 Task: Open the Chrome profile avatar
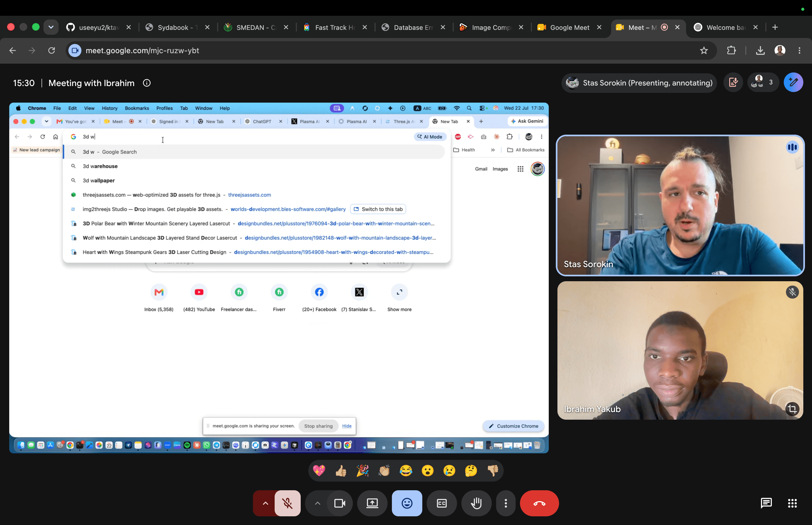tap(780, 50)
